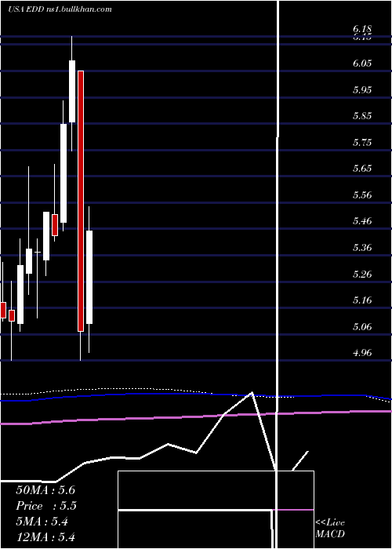Screen dimensions: 392x549
Task: Click the 6.18 price axis label
Action: point(362,29)
